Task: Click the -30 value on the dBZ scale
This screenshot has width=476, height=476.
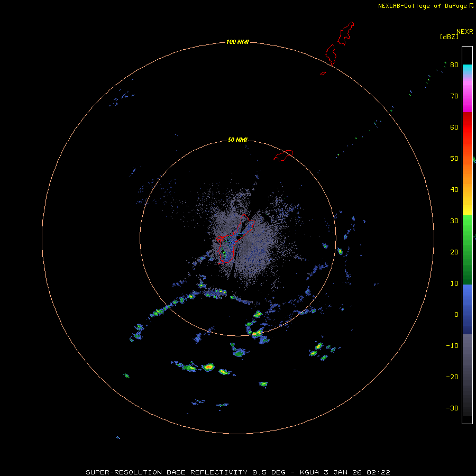Action: 452,408
